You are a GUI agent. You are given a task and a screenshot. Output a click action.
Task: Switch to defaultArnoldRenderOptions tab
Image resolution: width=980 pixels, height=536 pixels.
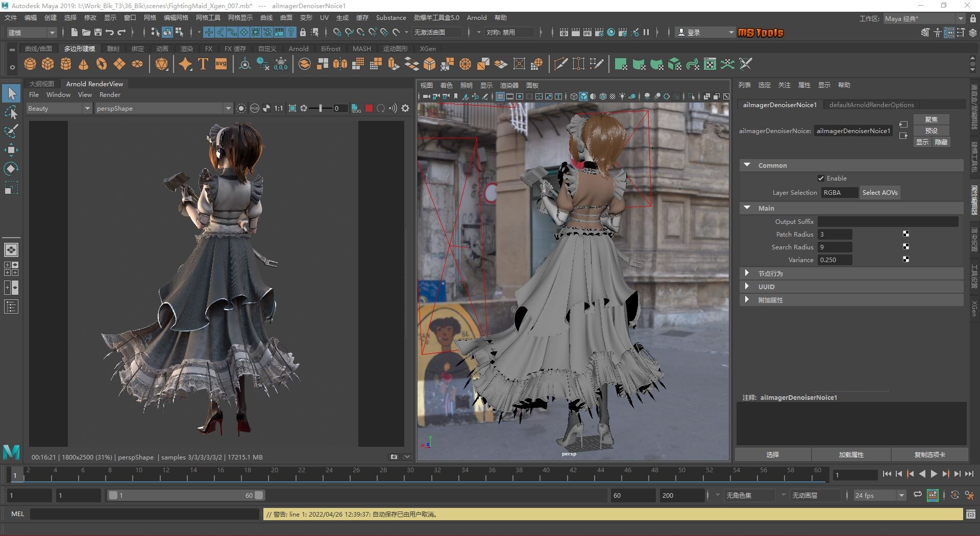tap(871, 105)
